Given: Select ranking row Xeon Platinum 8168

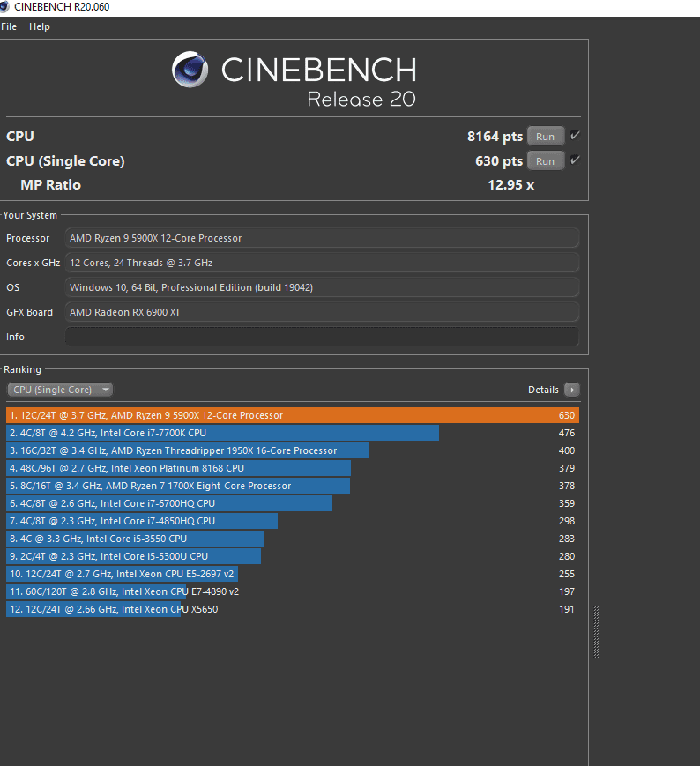Looking at the screenshot, I should click(x=293, y=468).
